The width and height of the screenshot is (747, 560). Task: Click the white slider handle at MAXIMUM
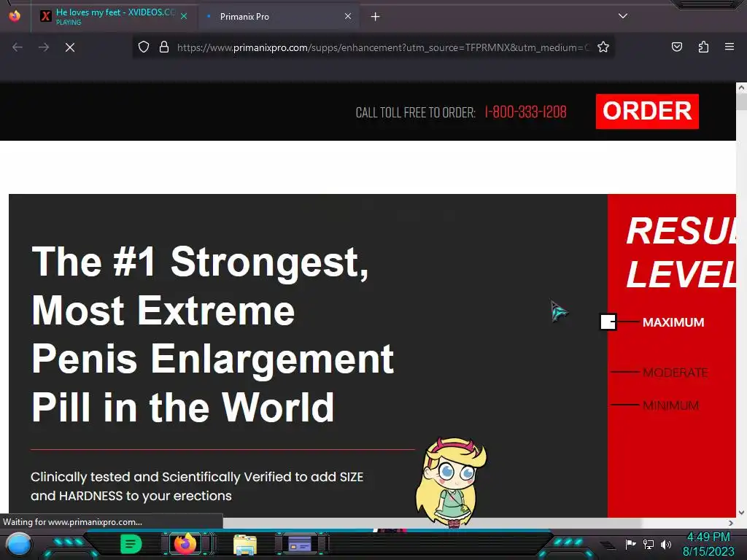click(x=608, y=322)
